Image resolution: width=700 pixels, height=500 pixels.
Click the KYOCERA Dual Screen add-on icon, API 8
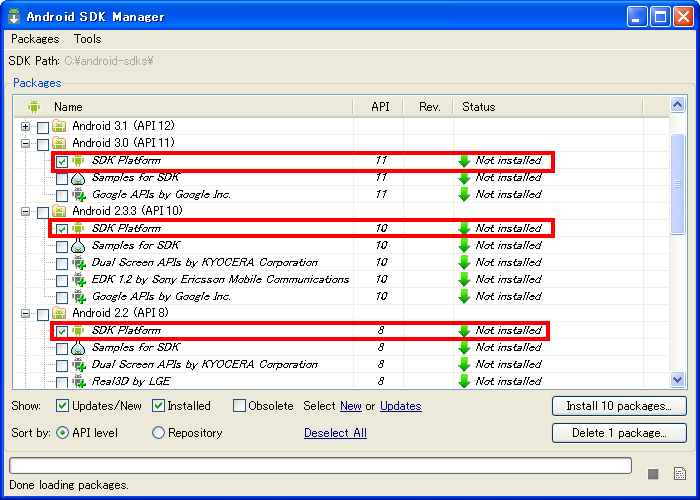[79, 365]
